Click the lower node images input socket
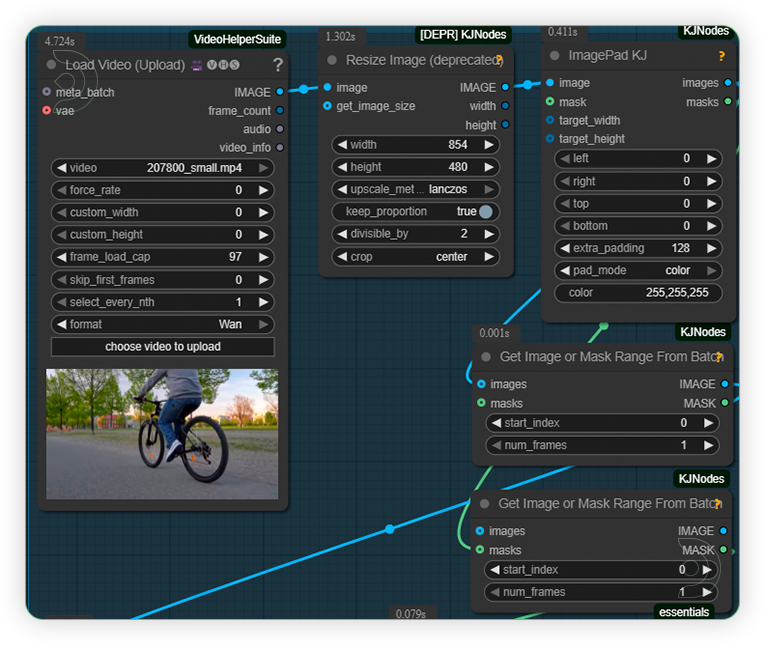This screenshot has width=765, height=645. (x=480, y=531)
